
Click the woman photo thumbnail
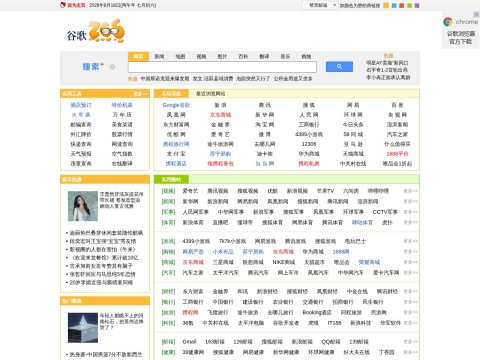pyautogui.click(x=83, y=206)
